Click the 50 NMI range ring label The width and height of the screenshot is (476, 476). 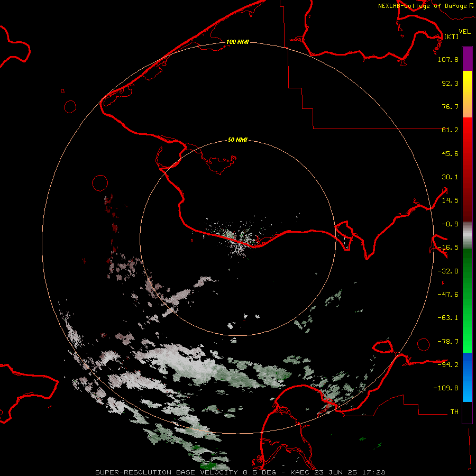pyautogui.click(x=237, y=140)
